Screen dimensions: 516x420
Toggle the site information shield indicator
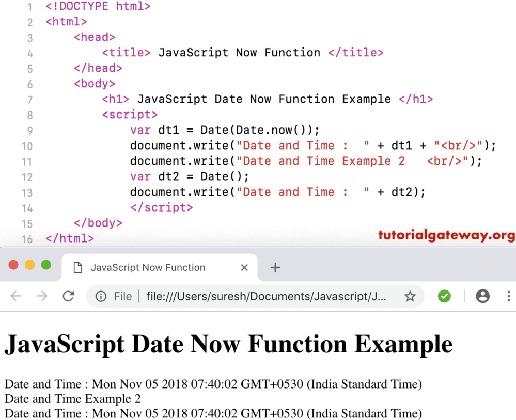click(100, 296)
